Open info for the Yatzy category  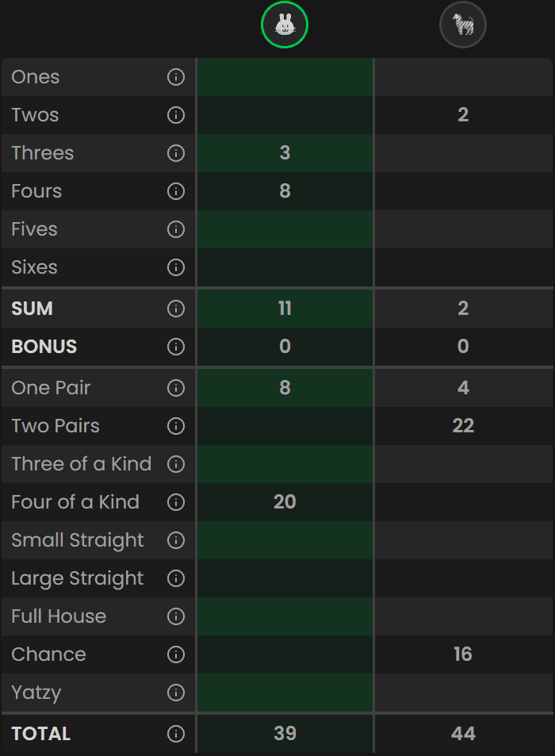[x=176, y=693]
